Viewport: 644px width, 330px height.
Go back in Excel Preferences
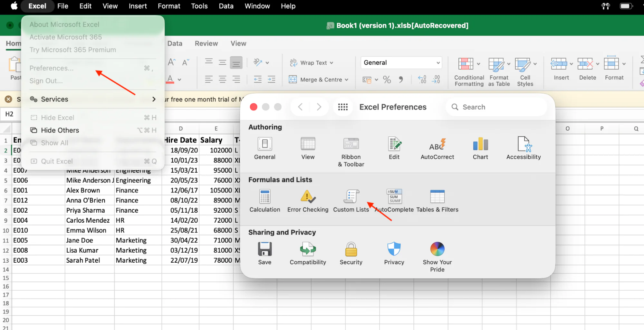300,107
